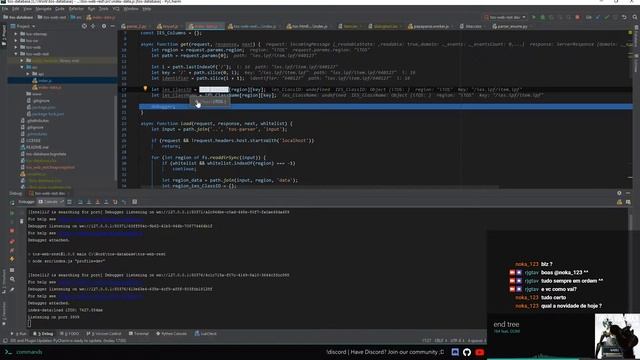This screenshot has width=640, height=360.
Task: Open the Refactor menu
Action: [x=76, y=9]
